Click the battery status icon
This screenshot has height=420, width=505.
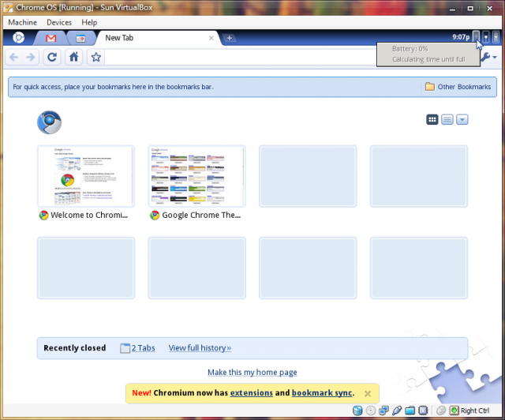476,36
